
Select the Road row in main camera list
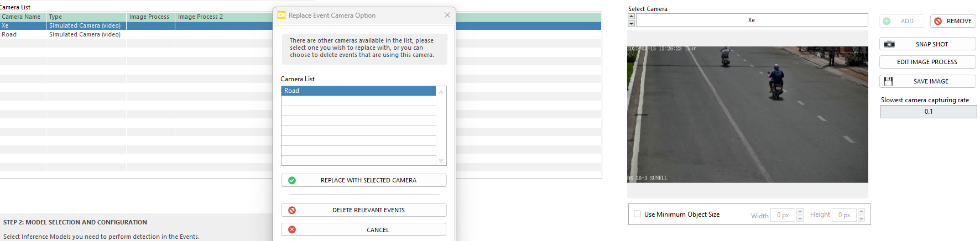tap(22, 34)
